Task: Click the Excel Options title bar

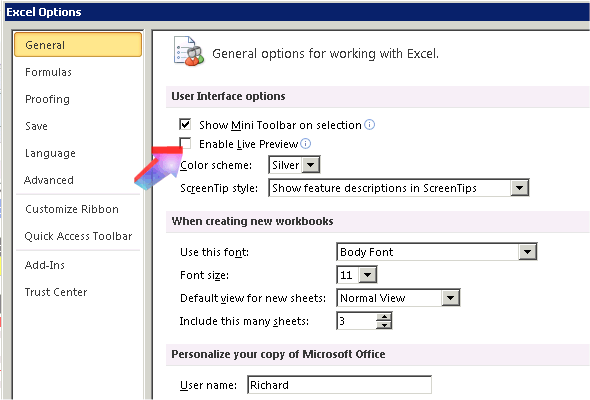Action: pyautogui.click(x=297, y=12)
